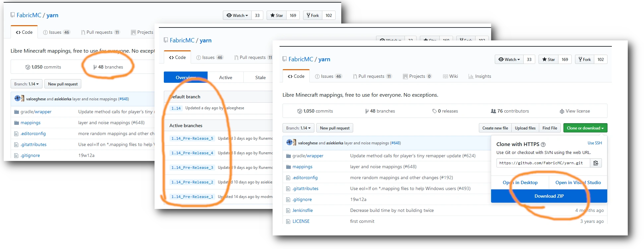Open the 1.14_Pre-Release_3 branch
644x249 pixels.
[192, 168]
